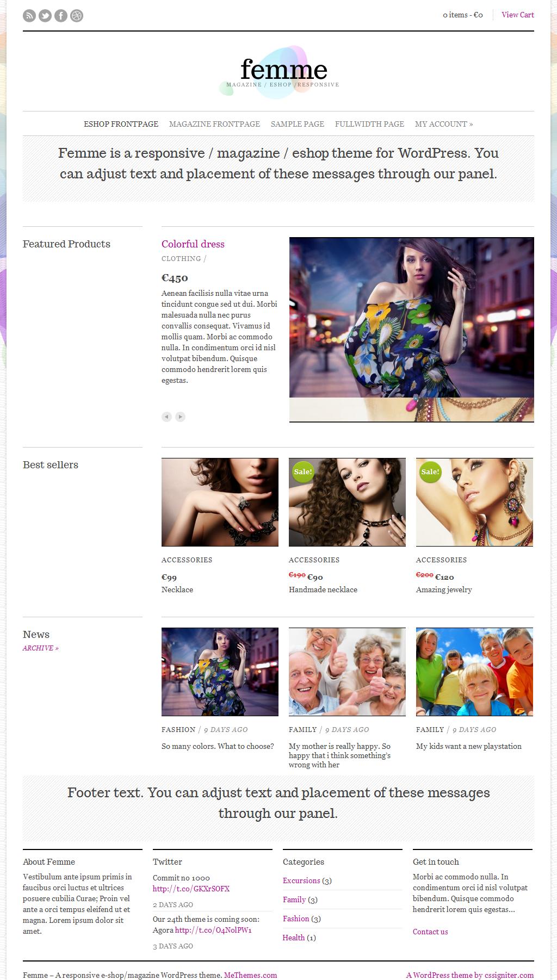Click the View Cart link
Viewport: 557px width, 980px height.
(x=517, y=15)
